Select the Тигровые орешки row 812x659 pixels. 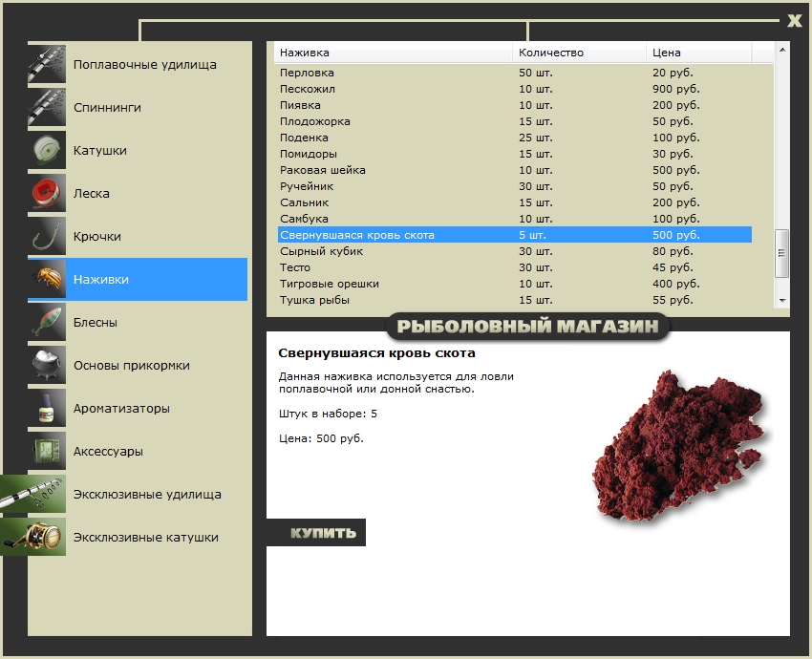[514, 284]
